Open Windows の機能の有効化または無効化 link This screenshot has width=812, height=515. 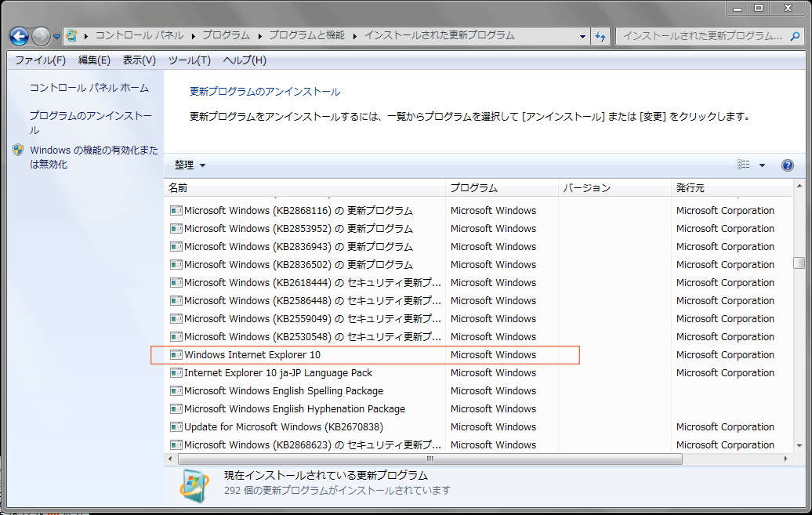[94, 157]
